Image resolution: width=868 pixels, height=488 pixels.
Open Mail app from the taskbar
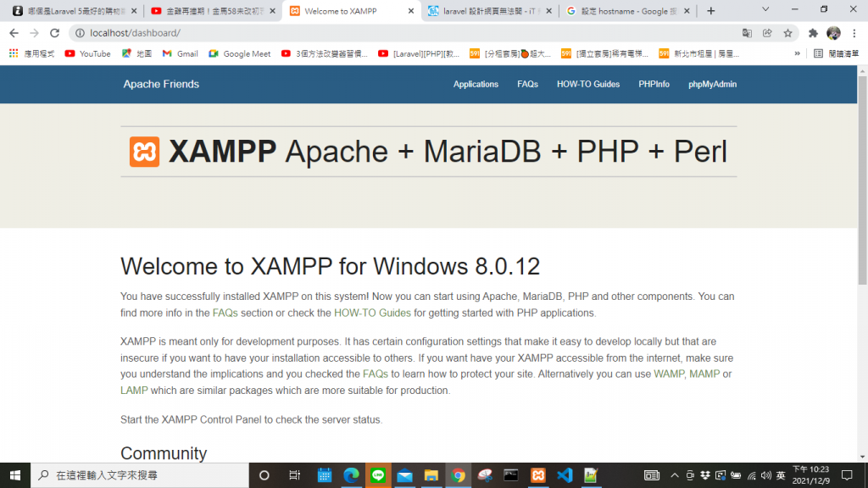coord(404,475)
